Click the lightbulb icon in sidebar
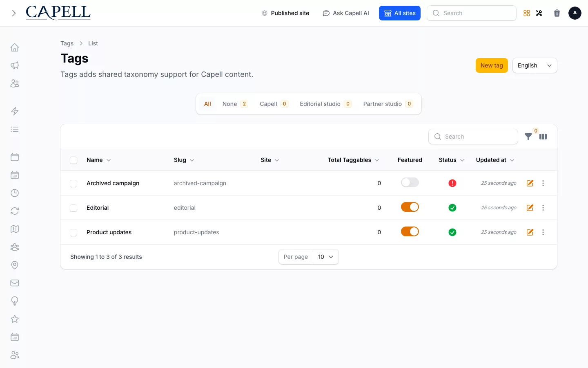Screen dimensions: 588x368 coord(15,301)
